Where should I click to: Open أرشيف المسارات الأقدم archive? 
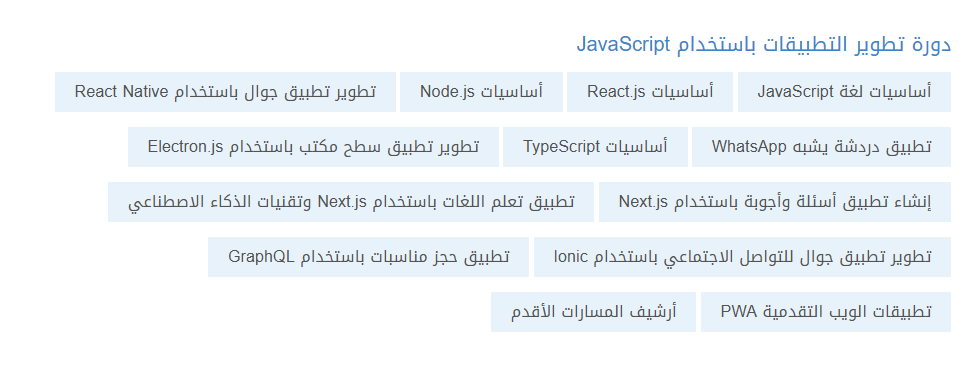[x=593, y=312]
